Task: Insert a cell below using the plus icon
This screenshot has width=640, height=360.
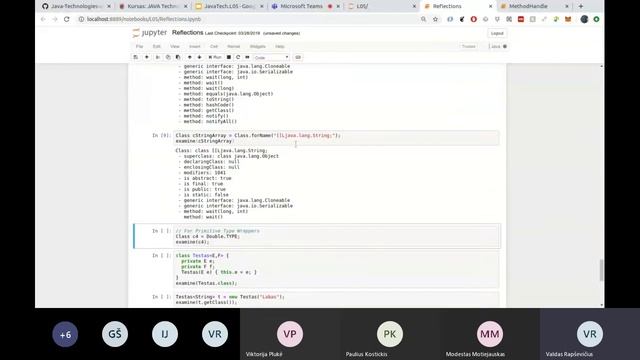Action: coord(147,58)
